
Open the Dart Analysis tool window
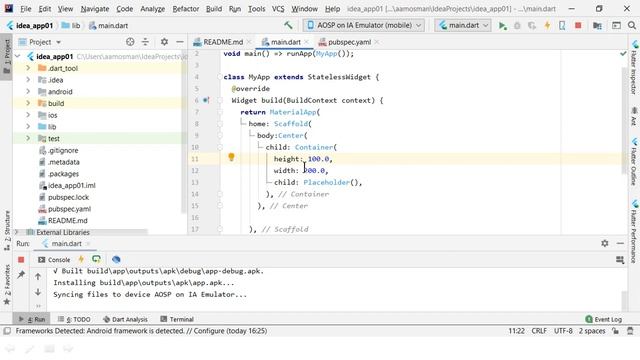point(125,319)
